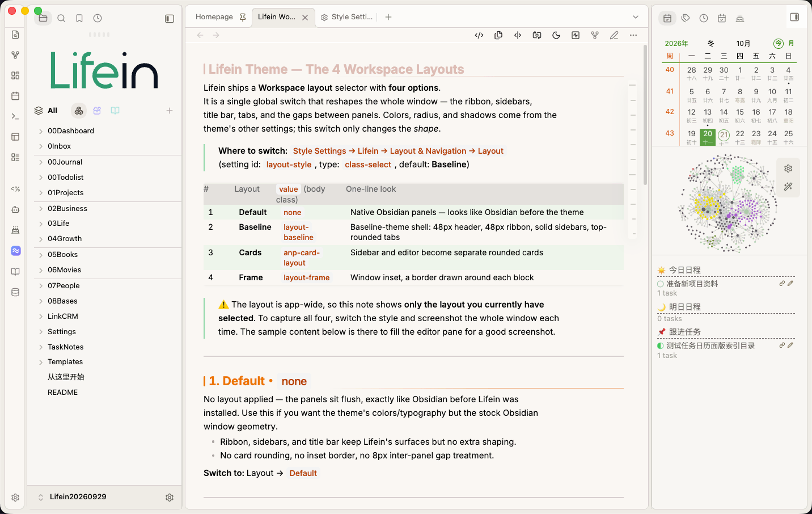
Task: Click the source code icon in note toolbar
Action: (x=479, y=35)
